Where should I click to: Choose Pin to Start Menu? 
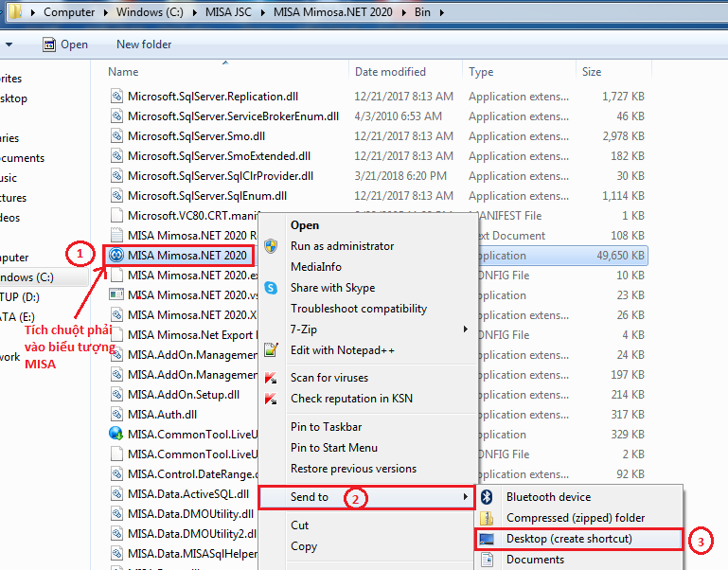(334, 448)
